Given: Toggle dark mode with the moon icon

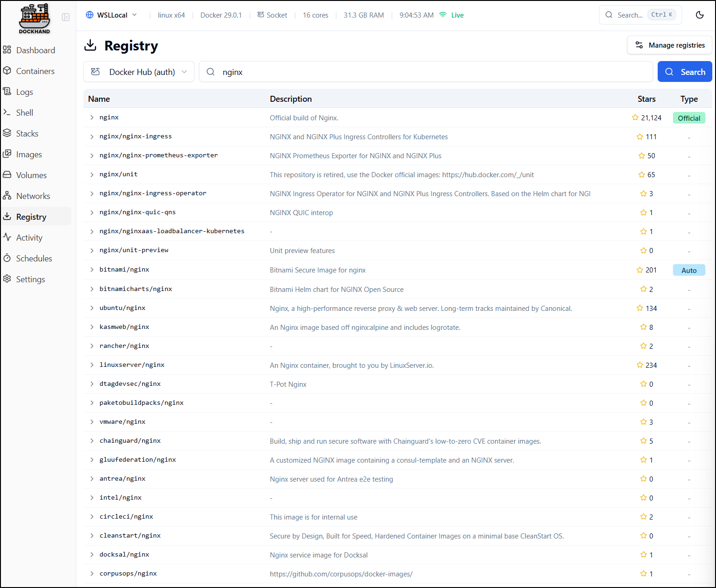Looking at the screenshot, I should [699, 15].
